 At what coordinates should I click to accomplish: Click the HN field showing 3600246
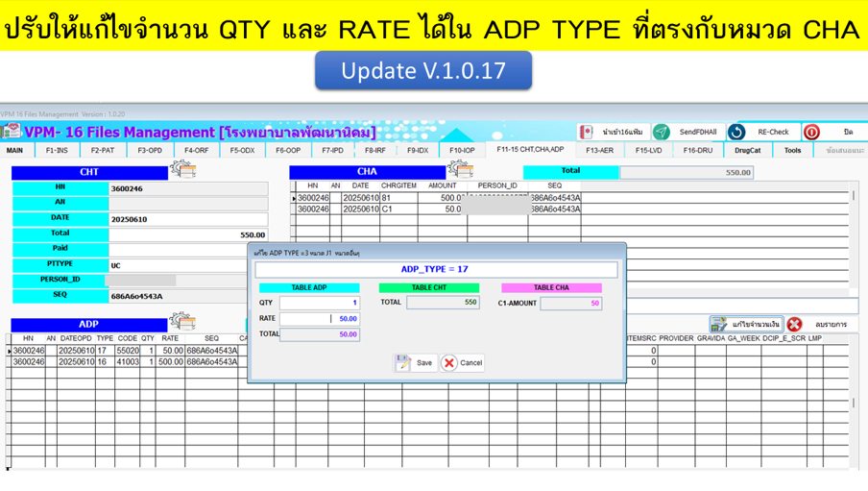[188, 188]
